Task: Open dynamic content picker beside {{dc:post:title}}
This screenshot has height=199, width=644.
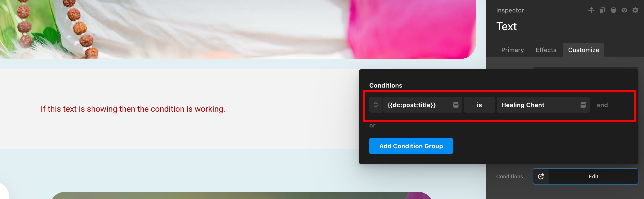Action: pyautogui.click(x=456, y=105)
